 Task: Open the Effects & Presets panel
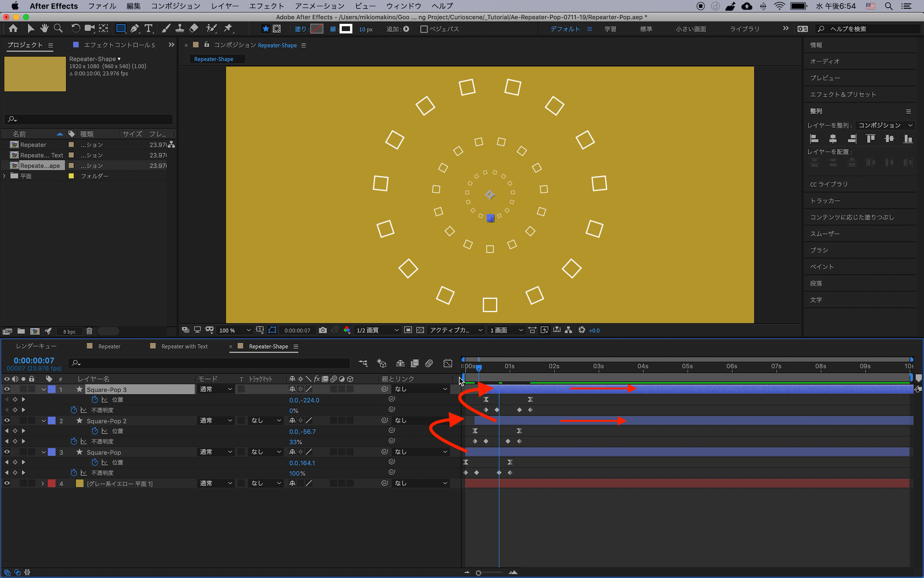pyautogui.click(x=843, y=94)
